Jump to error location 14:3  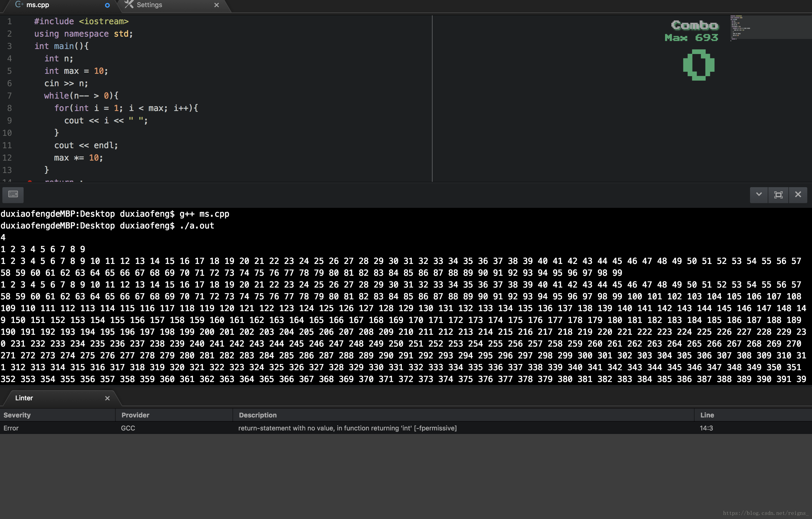point(706,428)
